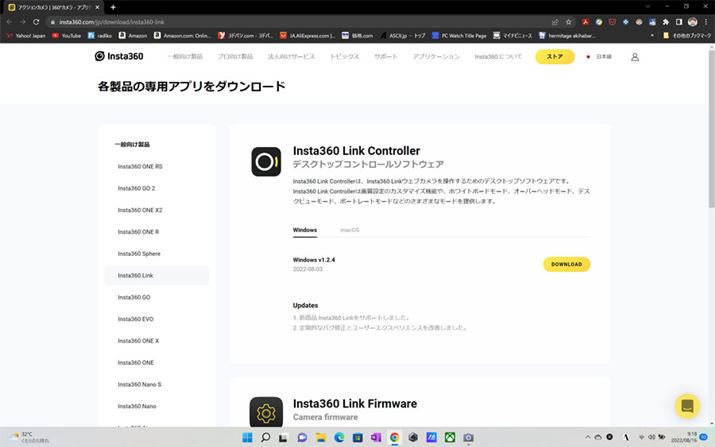715x447 pixels.
Task: Open OneNote from the taskbar
Action: coord(376,438)
